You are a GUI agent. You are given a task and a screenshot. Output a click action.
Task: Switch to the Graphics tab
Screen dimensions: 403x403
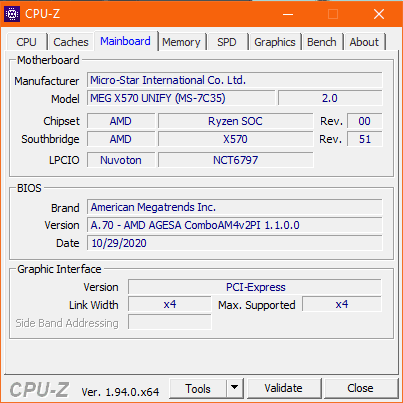275,42
